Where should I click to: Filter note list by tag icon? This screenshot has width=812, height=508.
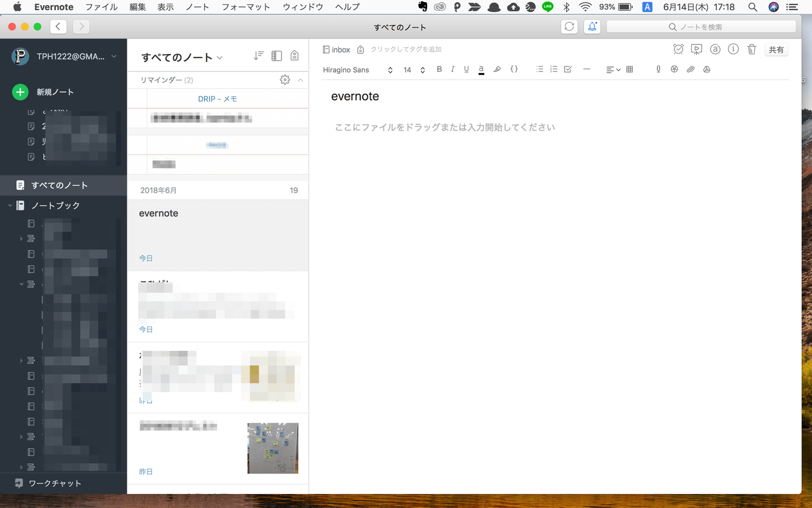coord(294,56)
